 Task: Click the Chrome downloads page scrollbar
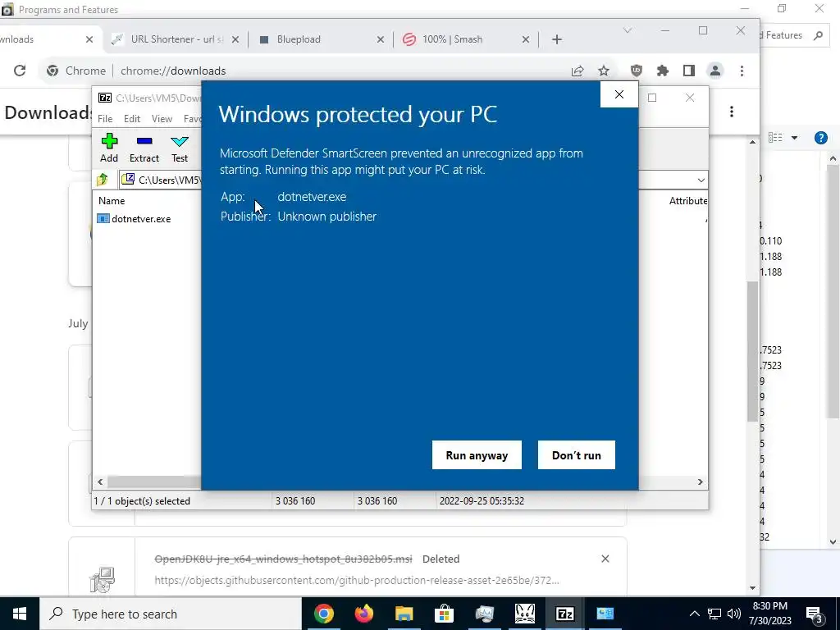pyautogui.click(x=753, y=351)
